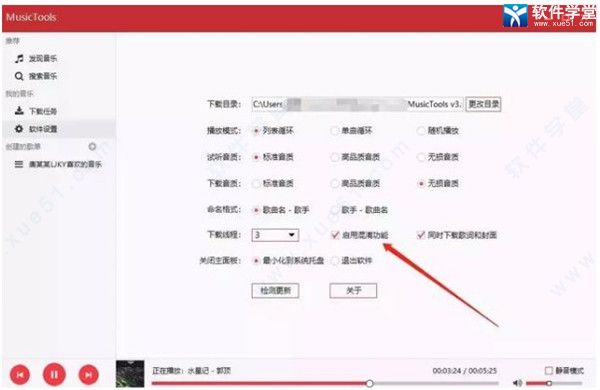This screenshot has width=600, height=390.
Task: Pause the current song
Action: tap(54, 374)
